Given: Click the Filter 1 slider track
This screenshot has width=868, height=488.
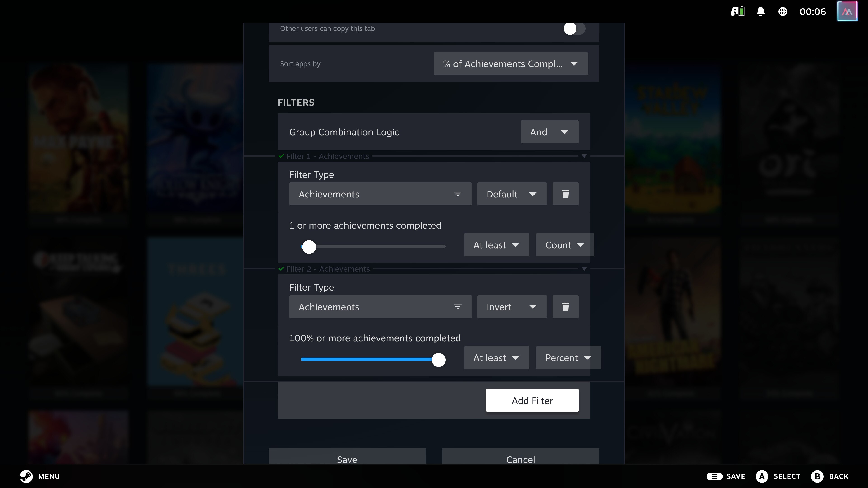Looking at the screenshot, I should (x=373, y=247).
